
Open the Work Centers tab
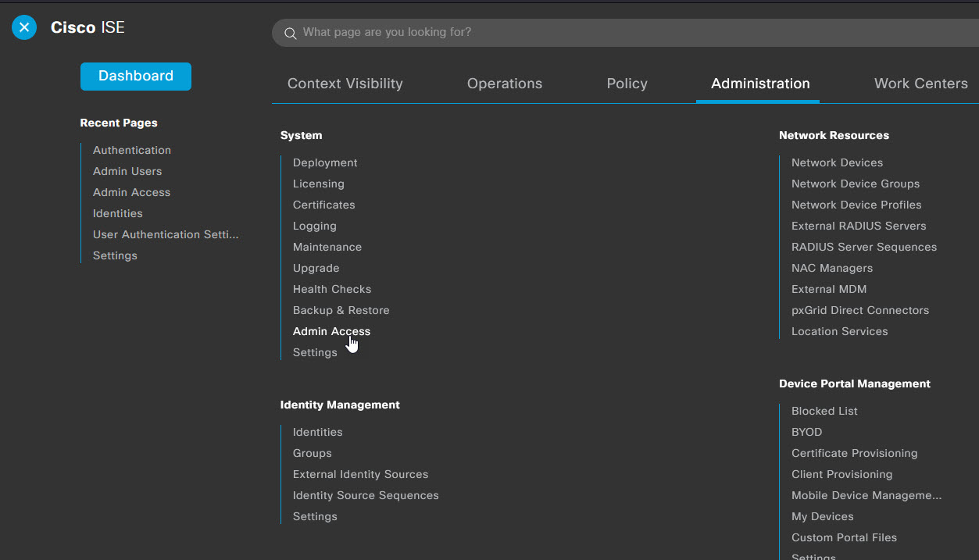(921, 84)
